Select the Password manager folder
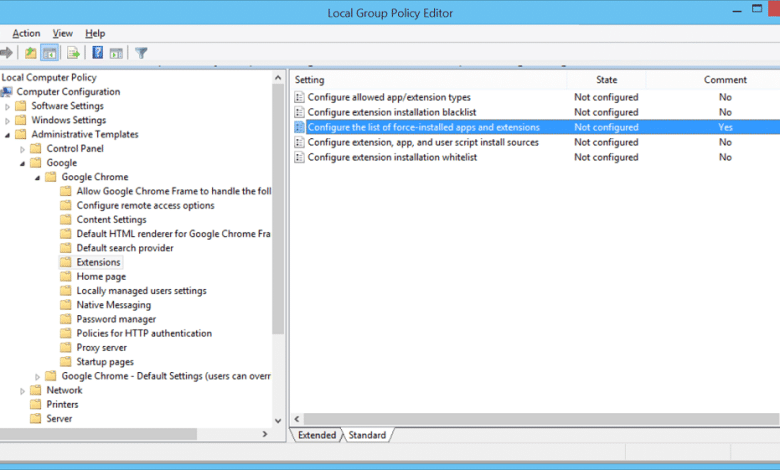The image size is (780, 470). (116, 319)
